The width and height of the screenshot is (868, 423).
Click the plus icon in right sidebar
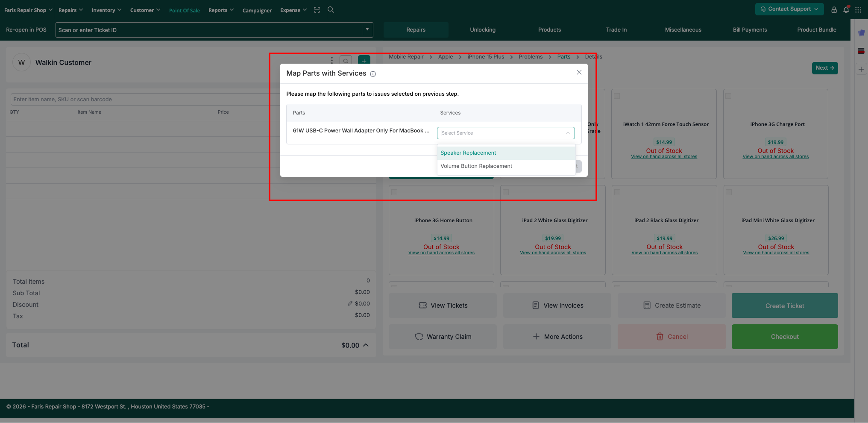(861, 69)
